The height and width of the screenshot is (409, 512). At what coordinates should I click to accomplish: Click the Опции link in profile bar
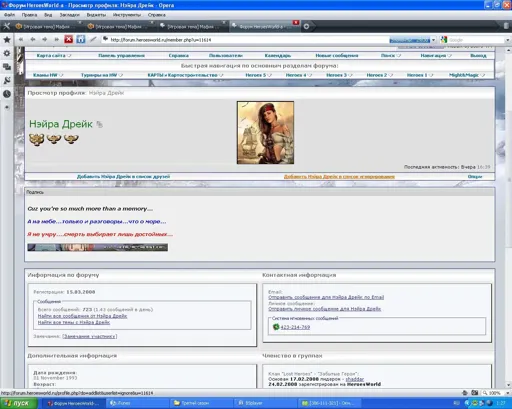pyautogui.click(x=475, y=176)
